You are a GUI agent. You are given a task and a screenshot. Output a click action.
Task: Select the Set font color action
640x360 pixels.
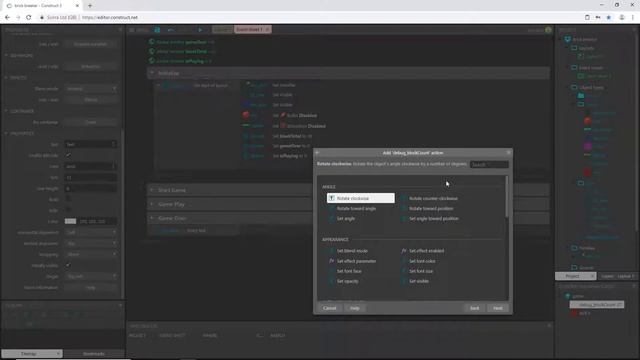pos(422,261)
